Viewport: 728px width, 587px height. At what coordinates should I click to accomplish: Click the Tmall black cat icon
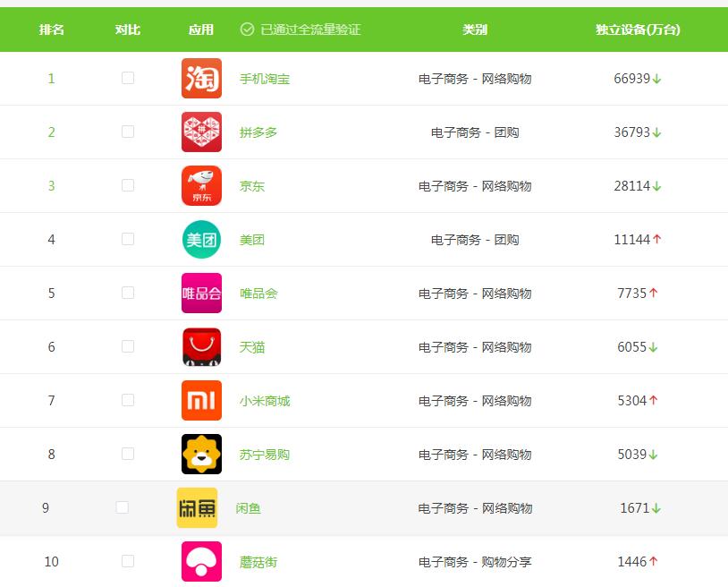(x=201, y=346)
